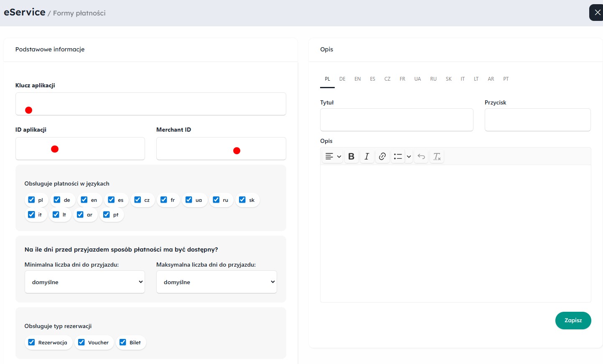Switch to the DE description tab
603x364 pixels.
pyautogui.click(x=342, y=79)
